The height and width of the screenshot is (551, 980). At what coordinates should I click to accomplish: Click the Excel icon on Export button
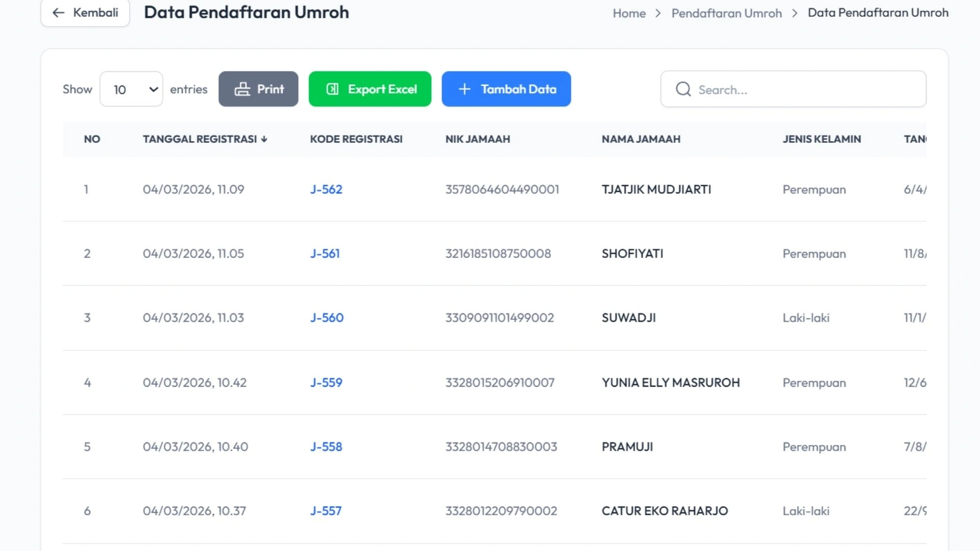332,89
